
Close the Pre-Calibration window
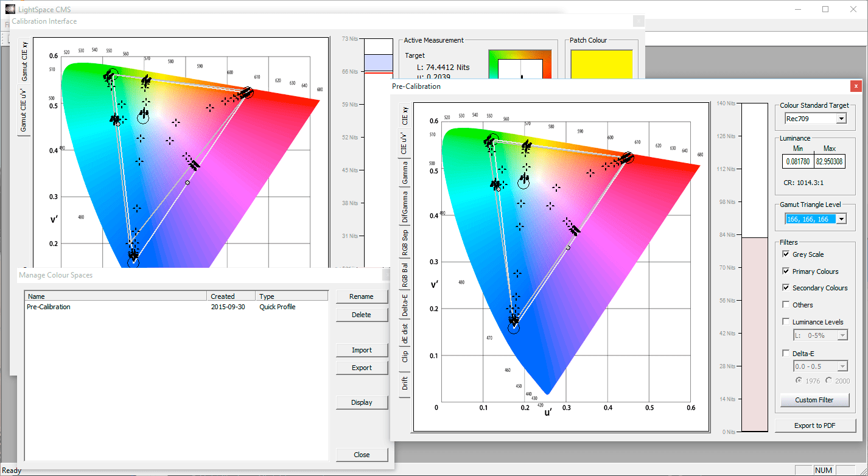(x=856, y=86)
